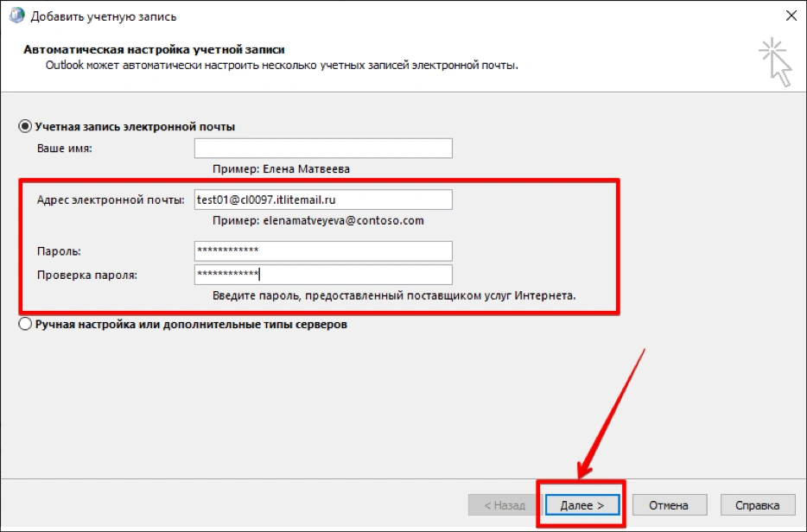Focus the 'Проверка пароля' confirmation field
Viewport: 807px width, 532px height.
(322, 274)
